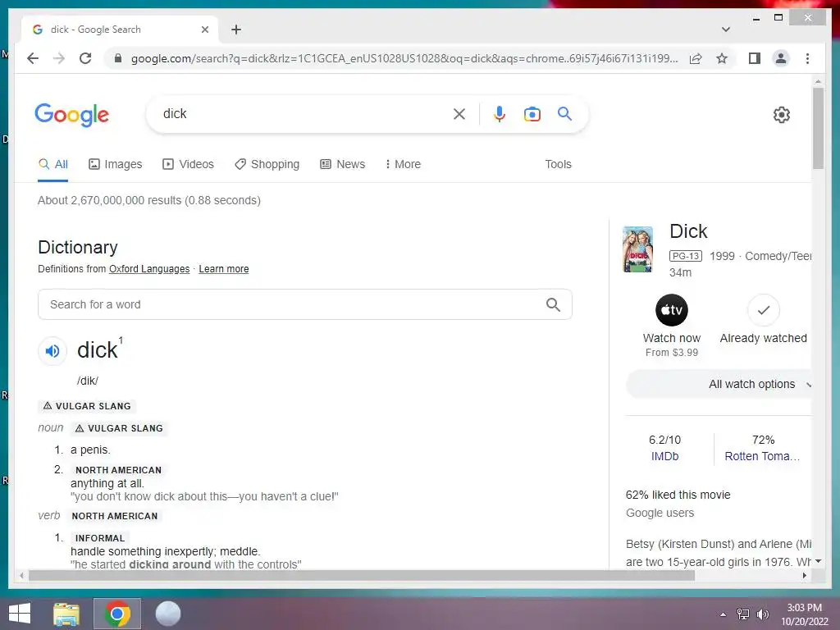Viewport: 840px width, 630px height.
Task: Watch now on Apple TV
Action: [x=671, y=326]
